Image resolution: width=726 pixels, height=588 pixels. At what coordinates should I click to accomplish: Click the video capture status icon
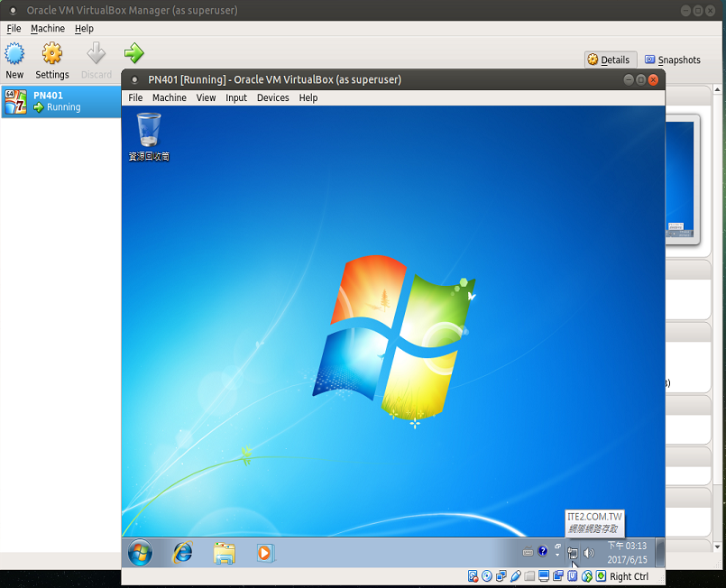[558, 576]
